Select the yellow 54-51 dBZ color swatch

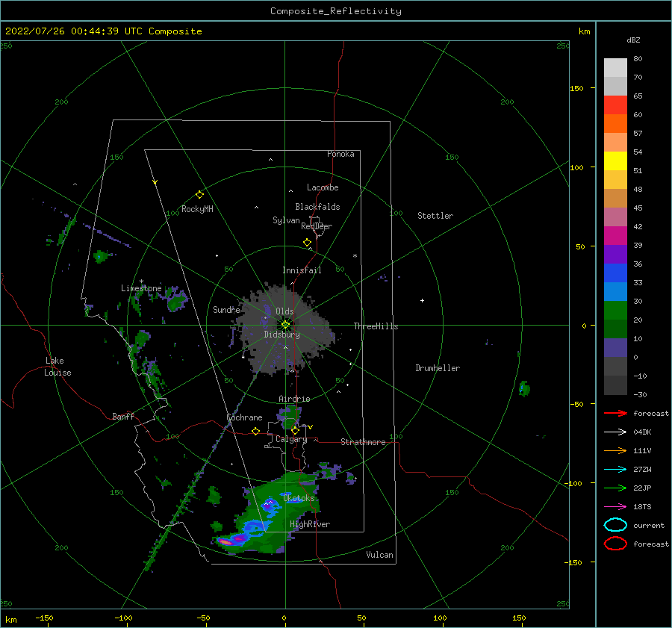click(615, 161)
